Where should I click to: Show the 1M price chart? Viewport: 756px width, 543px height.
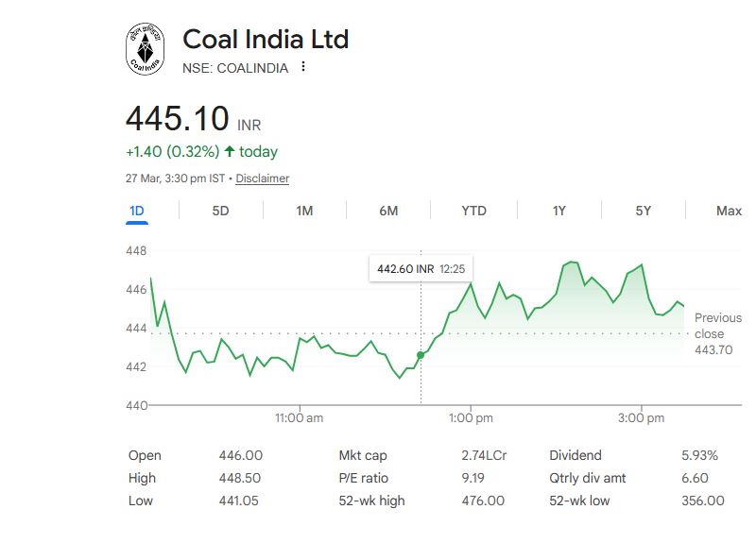coord(304,211)
